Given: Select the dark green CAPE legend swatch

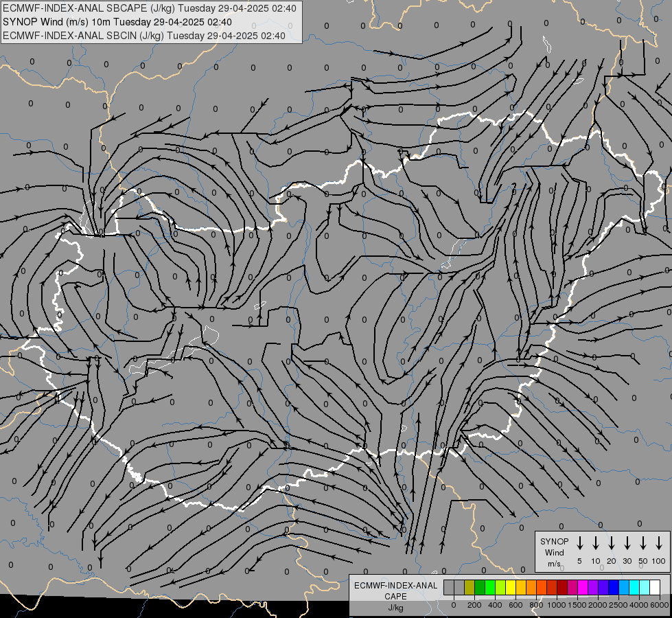Looking at the screenshot, I should (x=480, y=587).
